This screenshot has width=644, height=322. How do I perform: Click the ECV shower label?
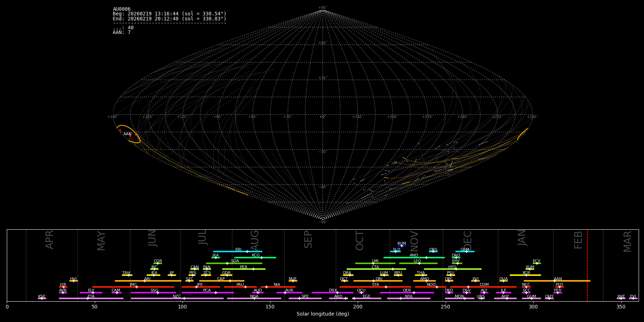tap(537, 261)
